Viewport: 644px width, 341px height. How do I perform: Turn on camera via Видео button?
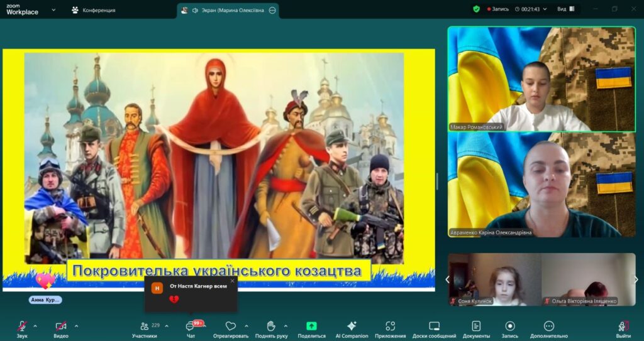point(61,328)
